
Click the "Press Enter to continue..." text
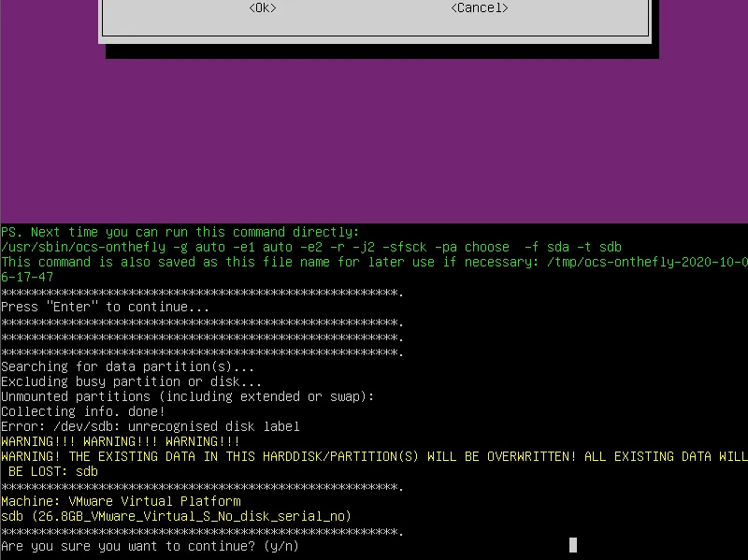coord(106,307)
